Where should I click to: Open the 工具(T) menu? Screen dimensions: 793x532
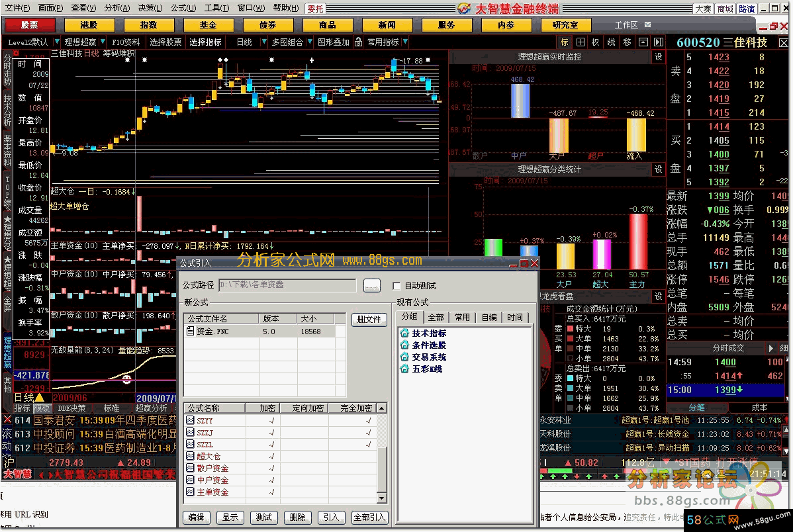216,8
